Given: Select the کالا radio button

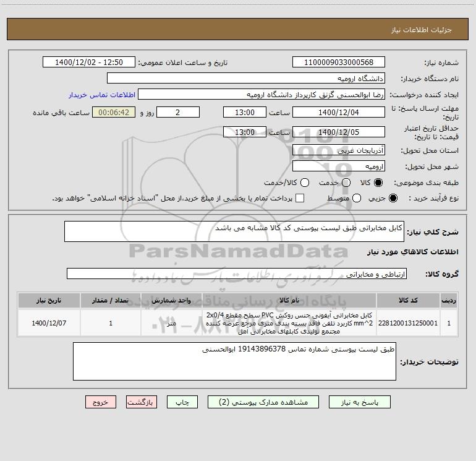Looking at the screenshot, I should [378, 183].
